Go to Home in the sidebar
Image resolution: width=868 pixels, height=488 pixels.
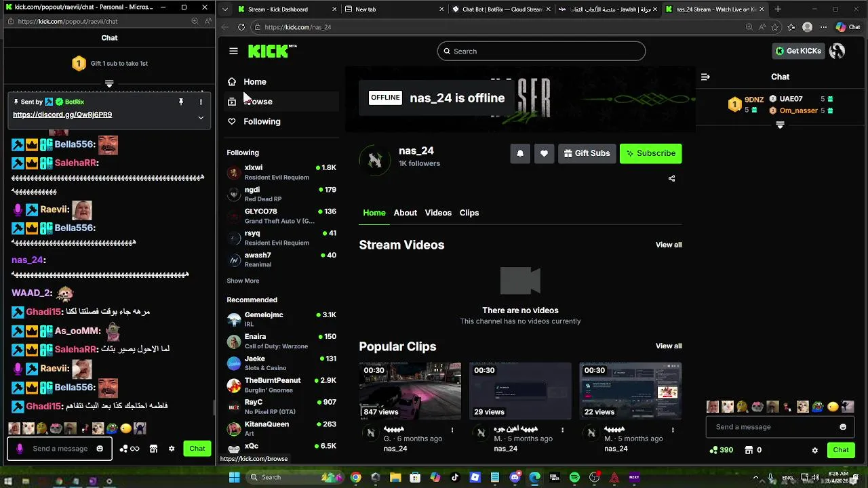coord(282,81)
